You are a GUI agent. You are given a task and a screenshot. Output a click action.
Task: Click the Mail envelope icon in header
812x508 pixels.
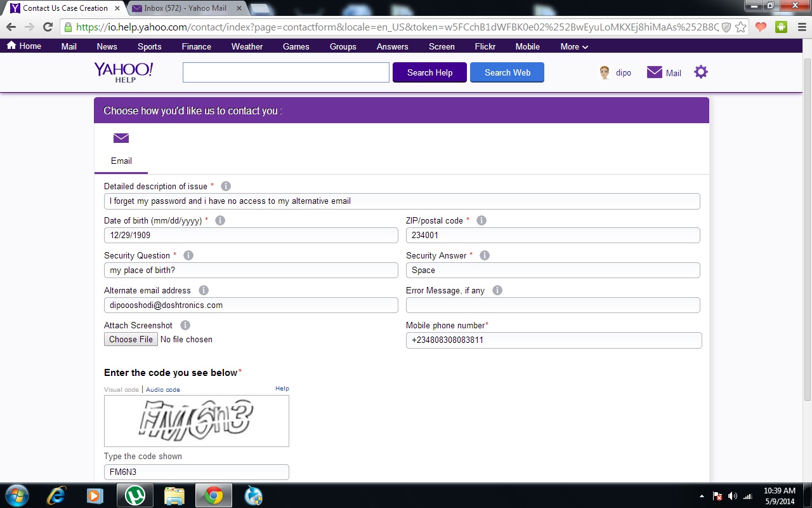[x=655, y=72]
